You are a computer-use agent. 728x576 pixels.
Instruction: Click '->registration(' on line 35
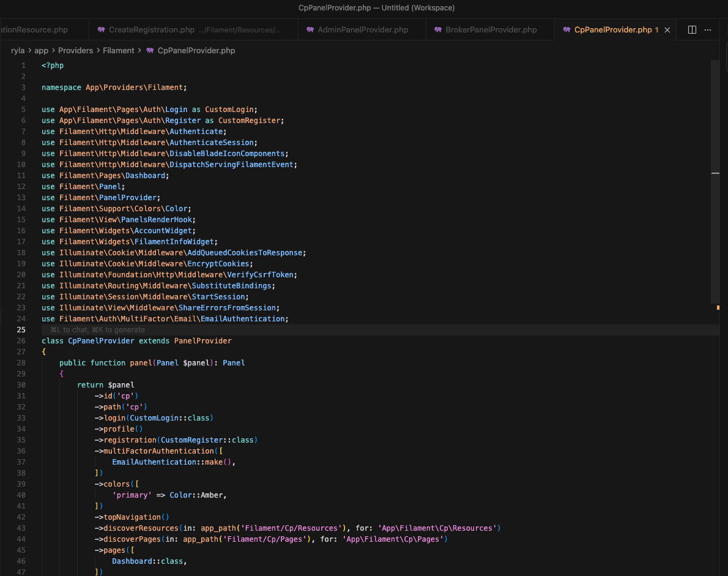(x=128, y=440)
